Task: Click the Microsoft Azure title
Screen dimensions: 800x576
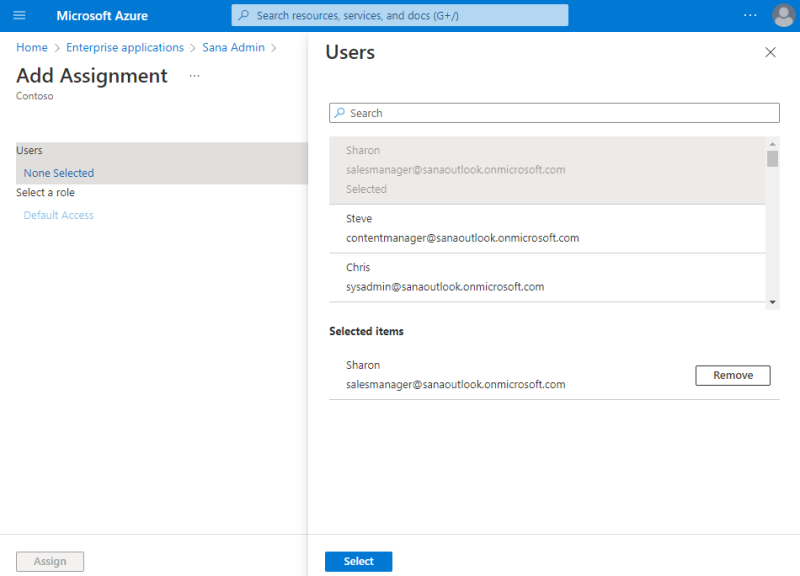Action: tap(102, 15)
